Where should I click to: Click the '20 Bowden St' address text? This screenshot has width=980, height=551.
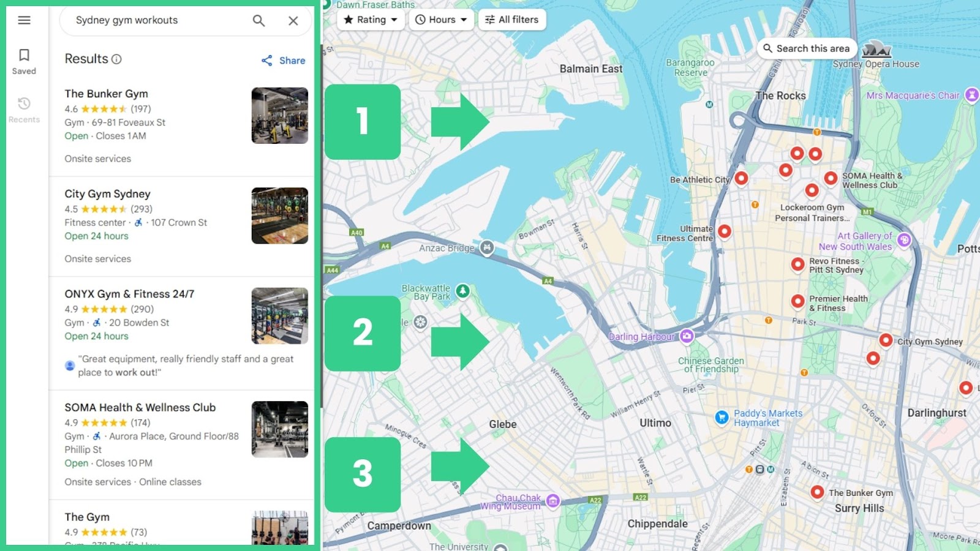tap(139, 323)
